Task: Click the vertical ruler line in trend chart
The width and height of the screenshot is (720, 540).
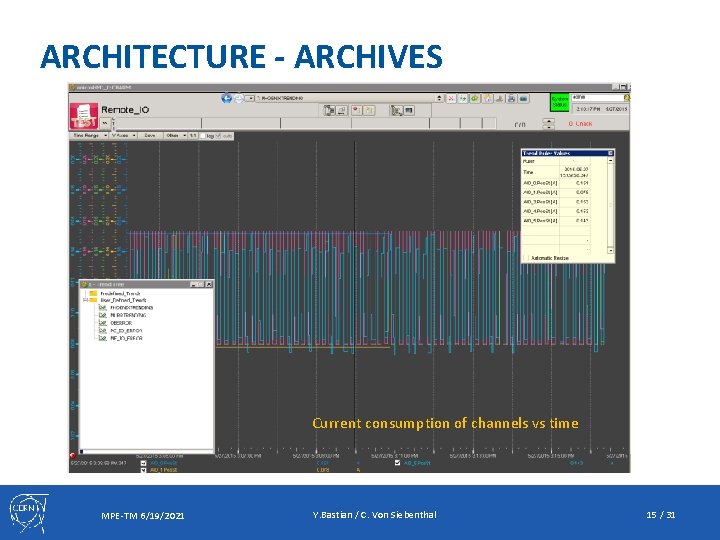Action: pos(355,294)
